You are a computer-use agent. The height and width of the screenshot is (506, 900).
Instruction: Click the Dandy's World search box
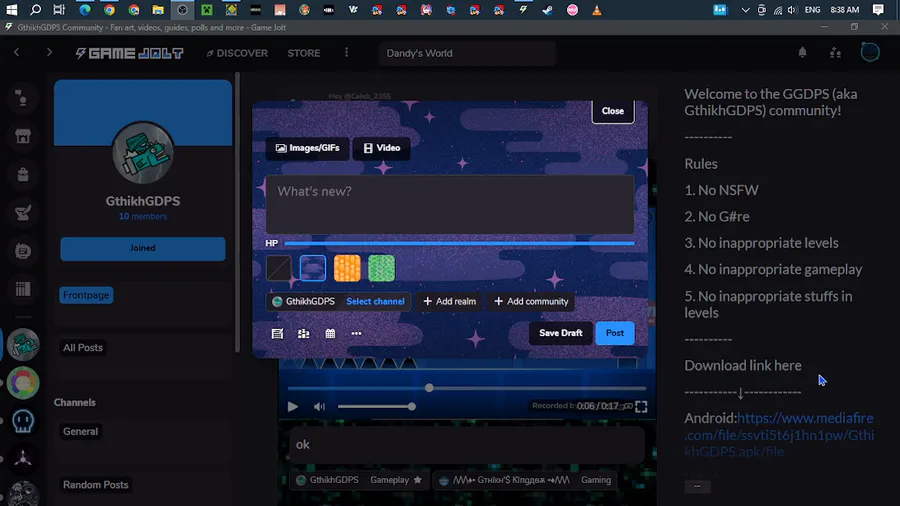(467, 53)
